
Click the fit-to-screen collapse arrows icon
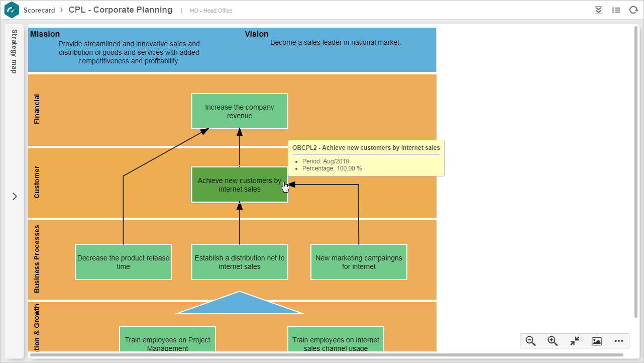click(x=575, y=341)
